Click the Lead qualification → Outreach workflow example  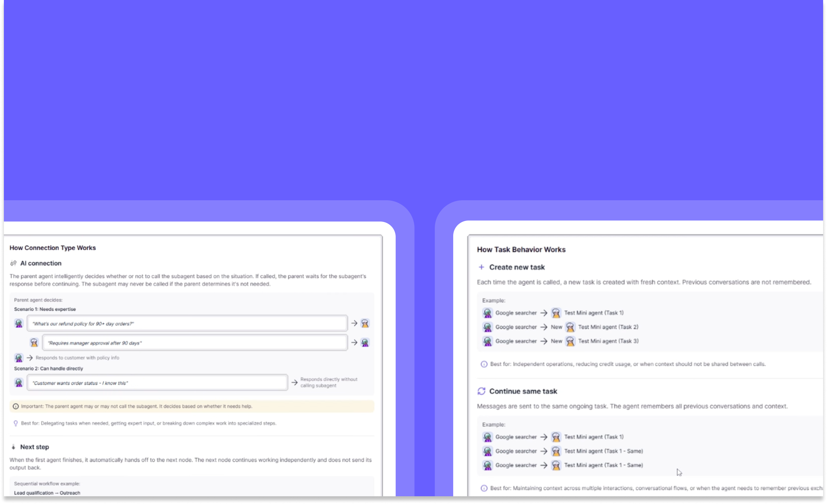click(47, 493)
